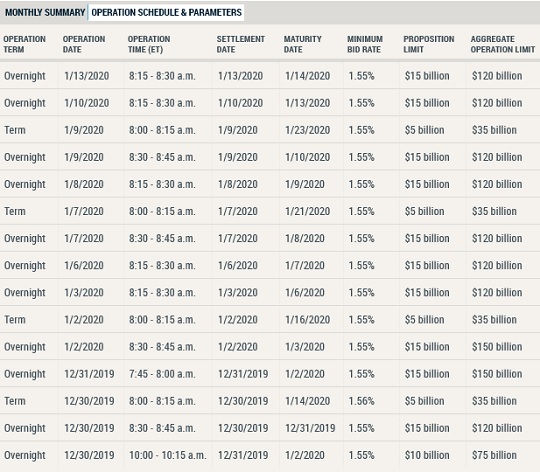Viewport: 540px width, 472px height.
Task: Click Overnight in the 12/31/2019 operation row
Action: click(x=25, y=374)
